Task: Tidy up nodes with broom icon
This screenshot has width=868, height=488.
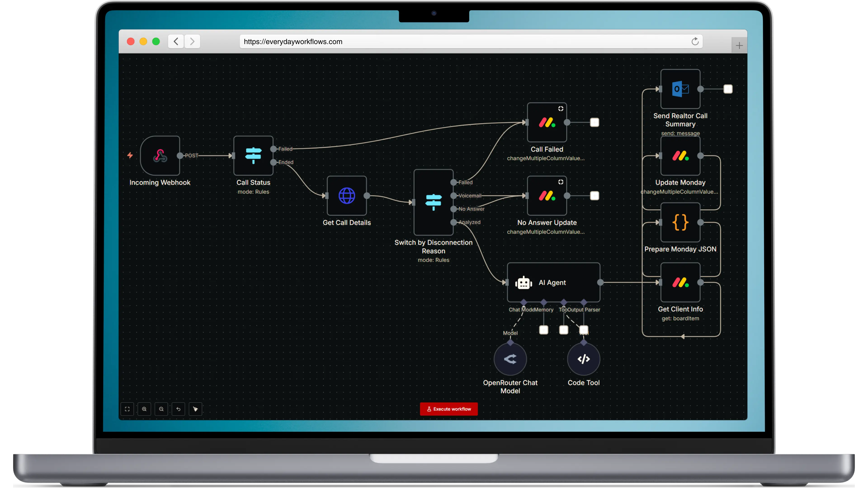Action: click(x=196, y=409)
